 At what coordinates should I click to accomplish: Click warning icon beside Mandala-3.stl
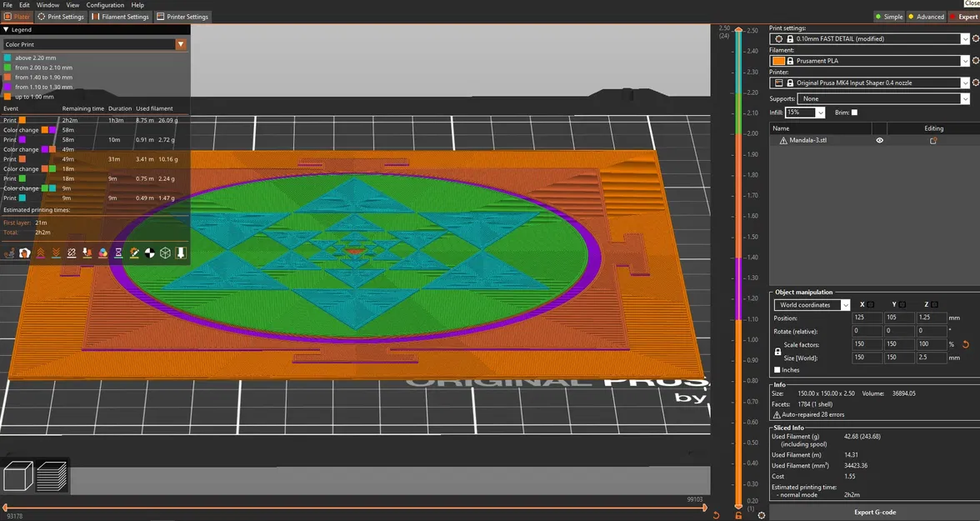click(x=783, y=141)
